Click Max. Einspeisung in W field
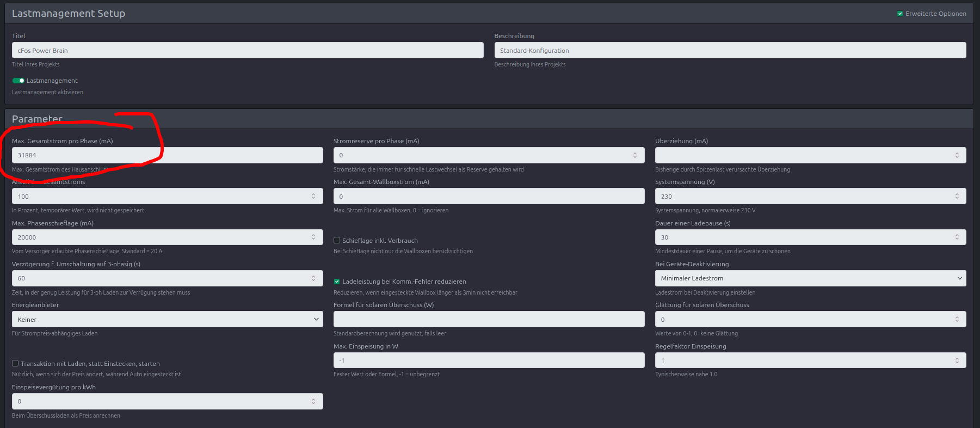This screenshot has width=980, height=428. (x=488, y=360)
